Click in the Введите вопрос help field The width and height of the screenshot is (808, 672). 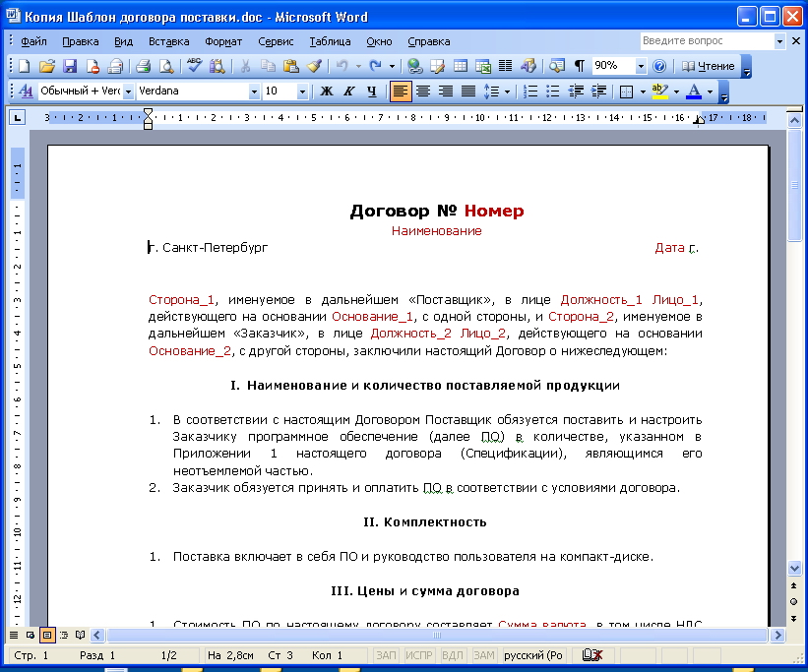pyautogui.click(x=707, y=40)
